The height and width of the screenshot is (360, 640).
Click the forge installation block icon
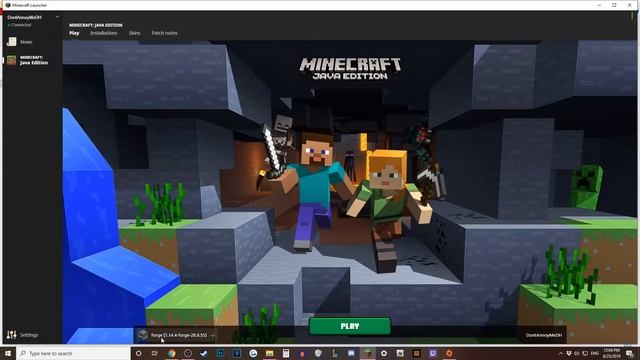(x=143, y=335)
